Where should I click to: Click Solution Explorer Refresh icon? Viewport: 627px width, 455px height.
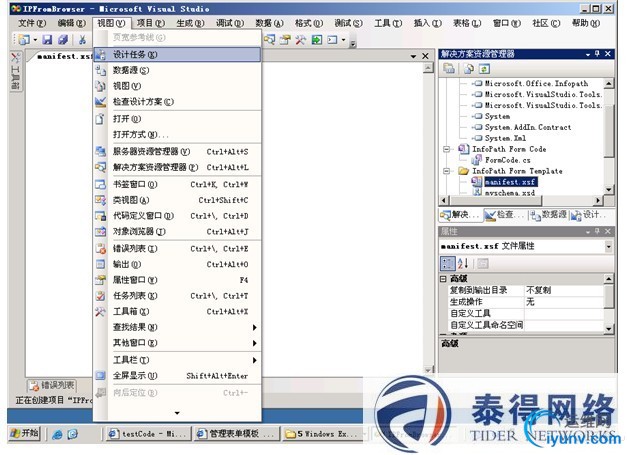484,69
